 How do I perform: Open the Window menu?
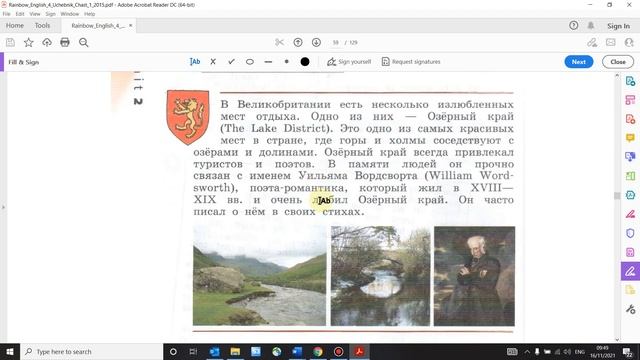point(69,14)
